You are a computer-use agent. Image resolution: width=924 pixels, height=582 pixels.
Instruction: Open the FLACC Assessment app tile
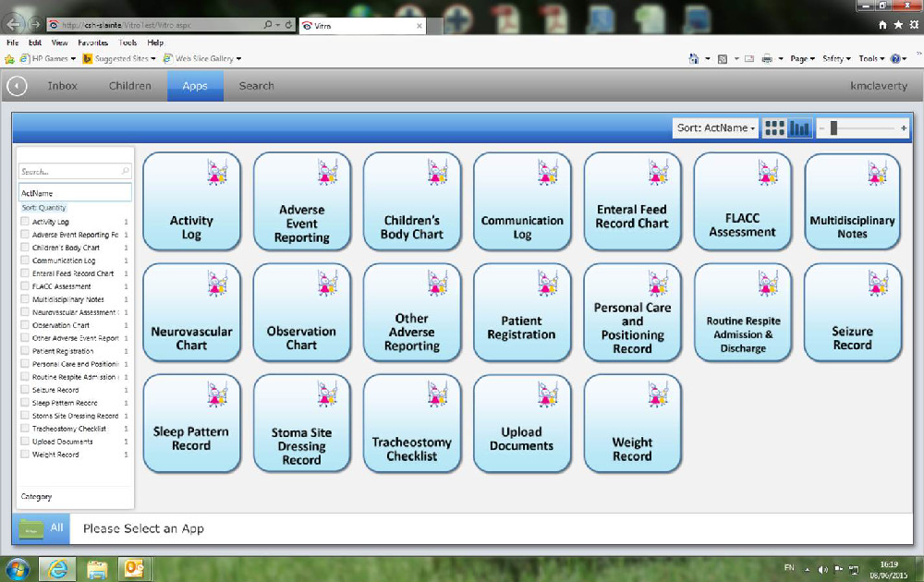pyautogui.click(x=742, y=201)
